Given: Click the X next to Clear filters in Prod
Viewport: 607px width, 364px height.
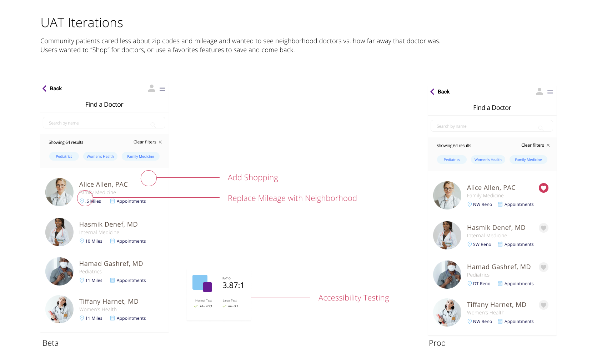Looking at the screenshot, I should 548,145.
